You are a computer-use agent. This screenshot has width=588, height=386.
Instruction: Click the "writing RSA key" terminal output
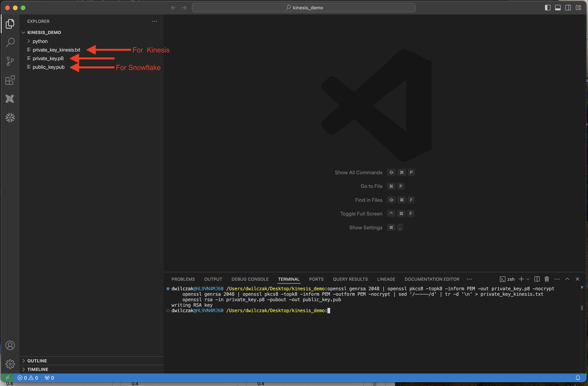click(x=192, y=305)
